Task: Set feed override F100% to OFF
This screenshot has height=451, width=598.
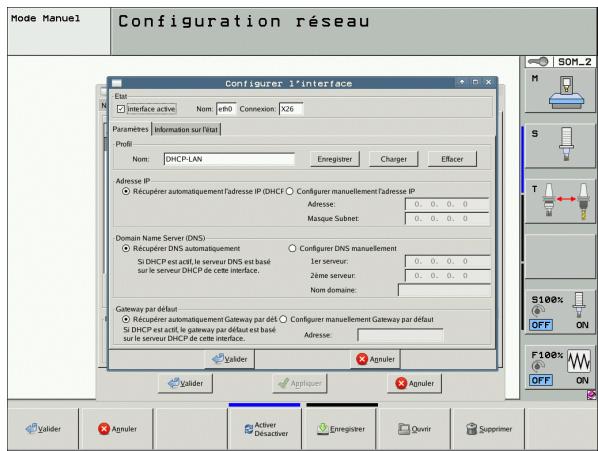Action: [x=540, y=380]
